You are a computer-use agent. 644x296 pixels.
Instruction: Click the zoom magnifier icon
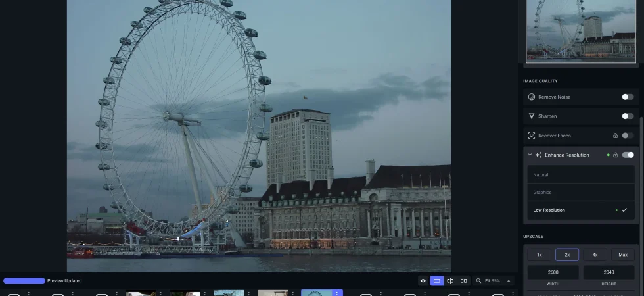[x=478, y=281]
